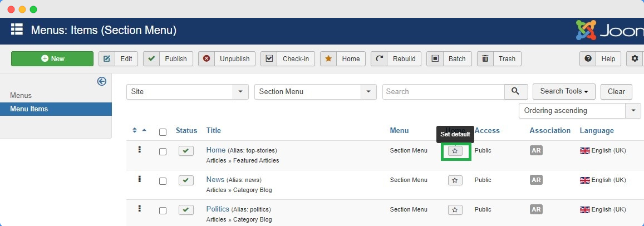The width and height of the screenshot is (644, 226).
Task: Sort by the Access column header
Action: [x=487, y=131]
